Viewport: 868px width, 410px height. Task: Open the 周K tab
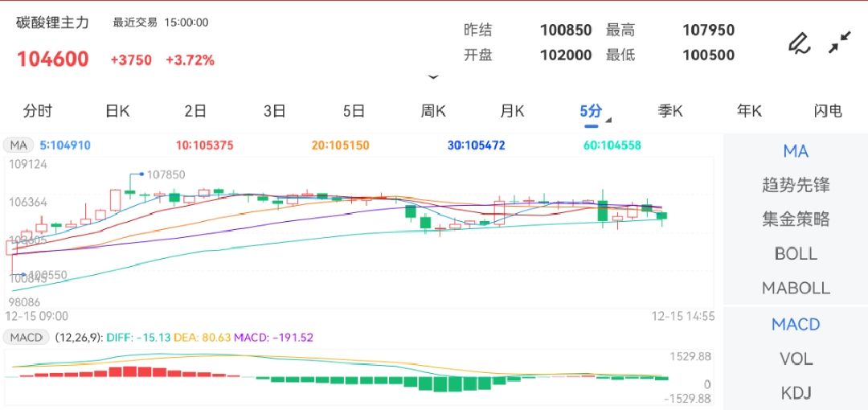coord(433,111)
